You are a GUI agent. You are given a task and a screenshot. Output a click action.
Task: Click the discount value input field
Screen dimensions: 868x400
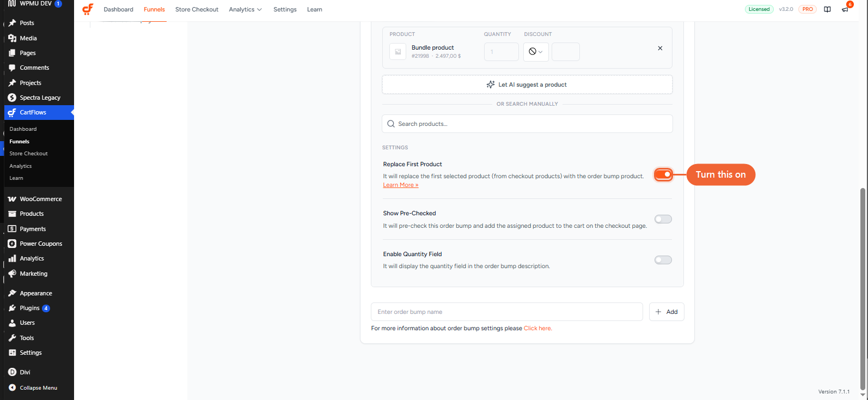(x=566, y=52)
